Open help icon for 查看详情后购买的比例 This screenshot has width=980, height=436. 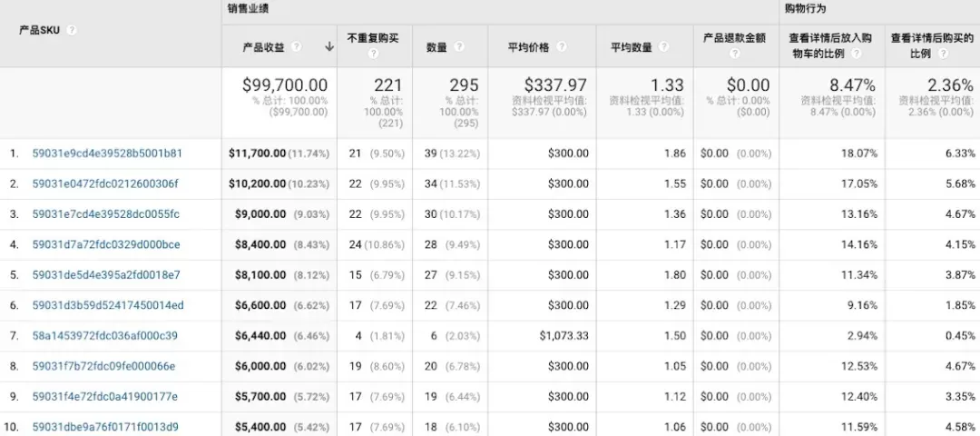pos(943,54)
